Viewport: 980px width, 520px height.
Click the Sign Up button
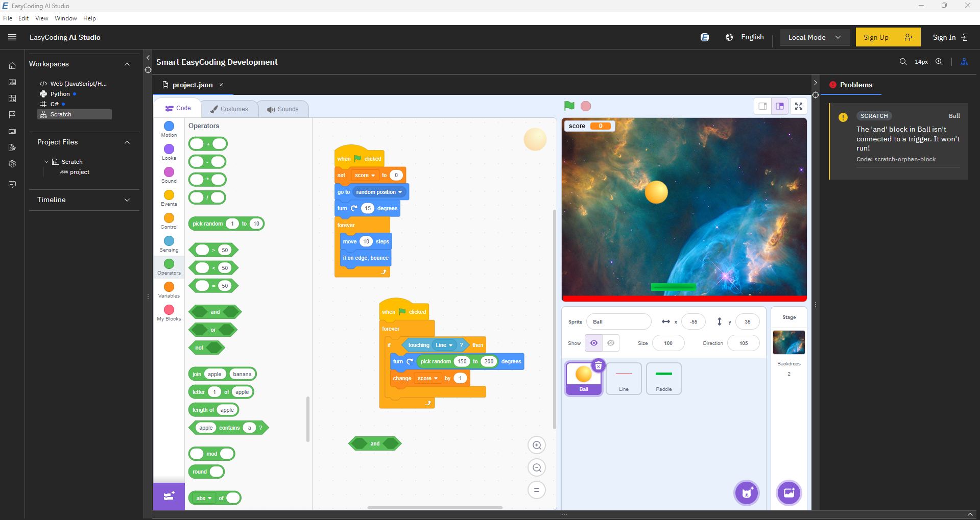[888, 37]
